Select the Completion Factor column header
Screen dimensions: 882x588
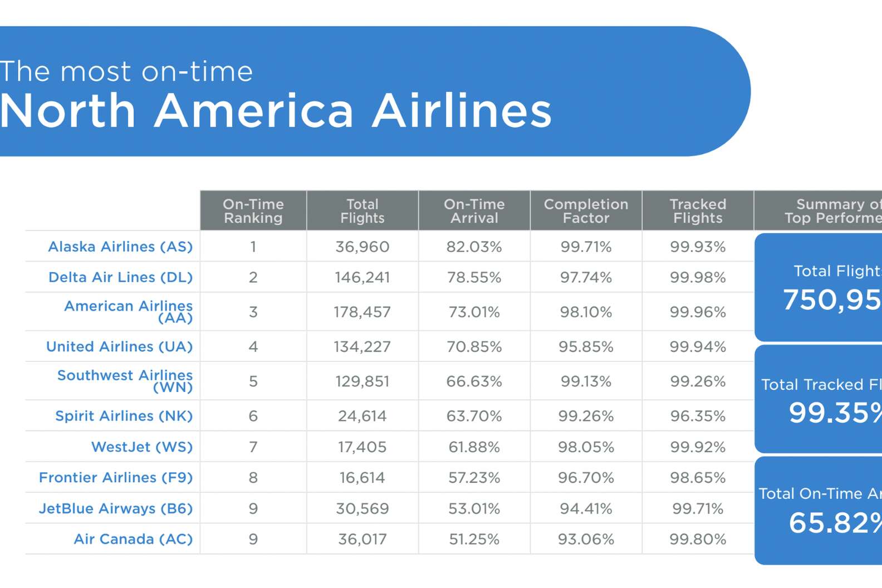586,211
